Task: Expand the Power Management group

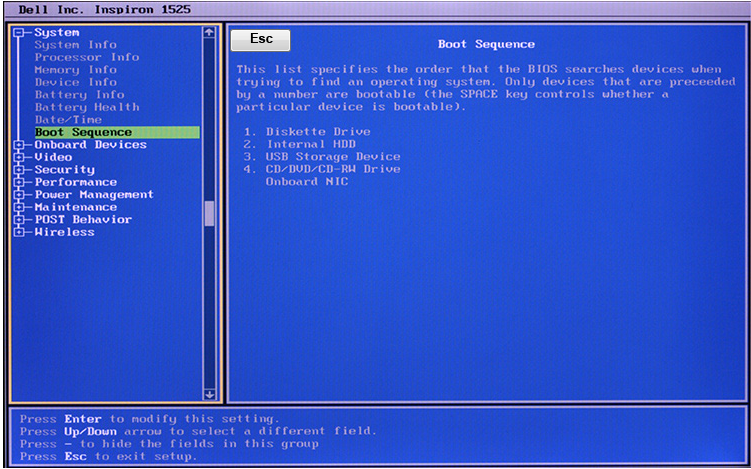Action: (18, 195)
